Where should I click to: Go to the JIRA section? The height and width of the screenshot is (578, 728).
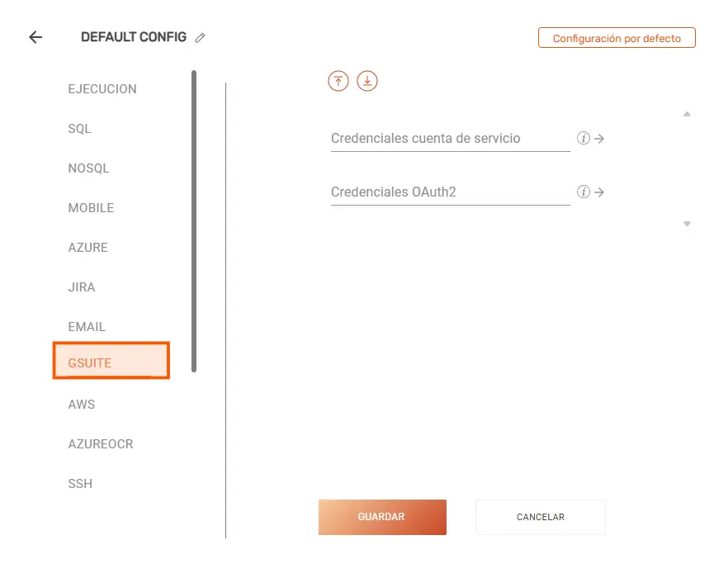coord(82,287)
